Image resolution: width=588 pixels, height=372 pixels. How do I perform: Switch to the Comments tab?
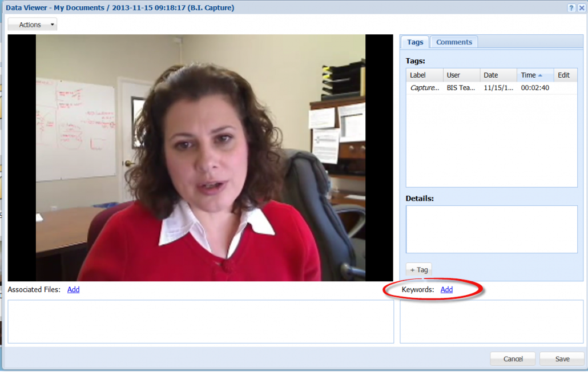tap(454, 41)
